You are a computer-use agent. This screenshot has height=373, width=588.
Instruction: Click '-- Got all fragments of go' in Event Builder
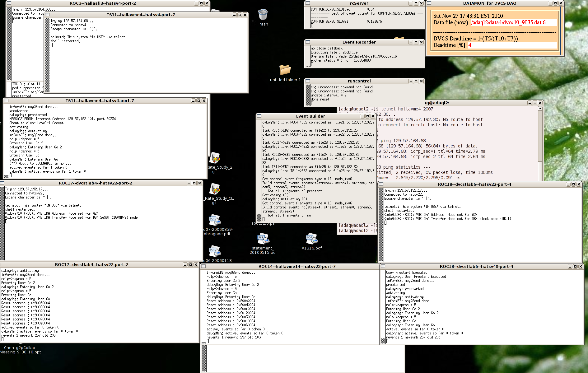287,215
